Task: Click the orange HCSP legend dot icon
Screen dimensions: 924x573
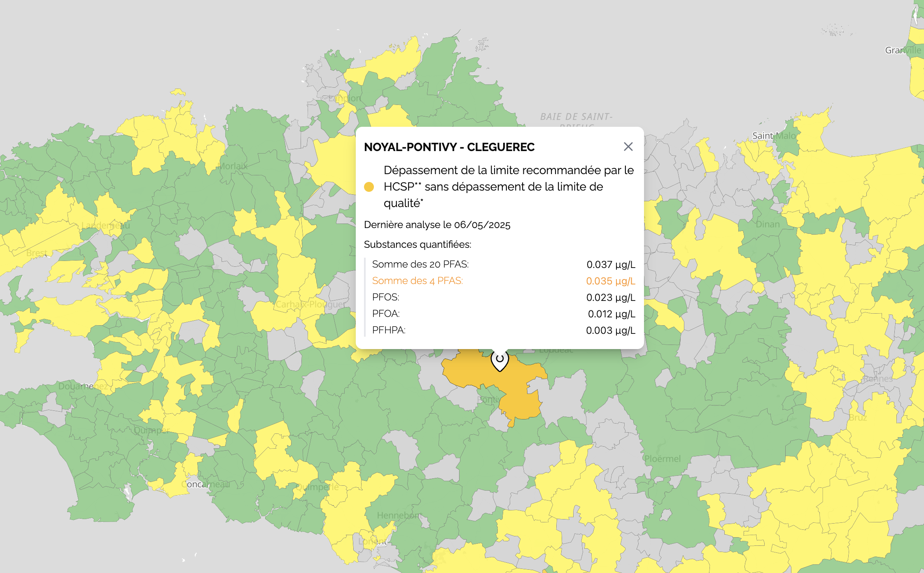Action: click(369, 187)
